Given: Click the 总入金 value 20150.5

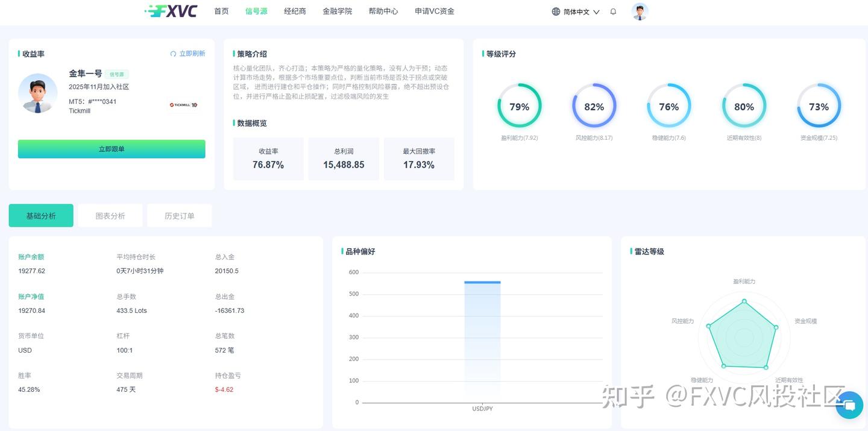Looking at the screenshot, I should (227, 271).
